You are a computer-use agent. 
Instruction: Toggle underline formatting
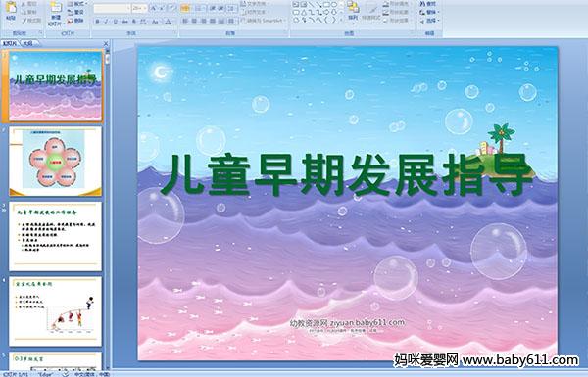click(x=115, y=22)
